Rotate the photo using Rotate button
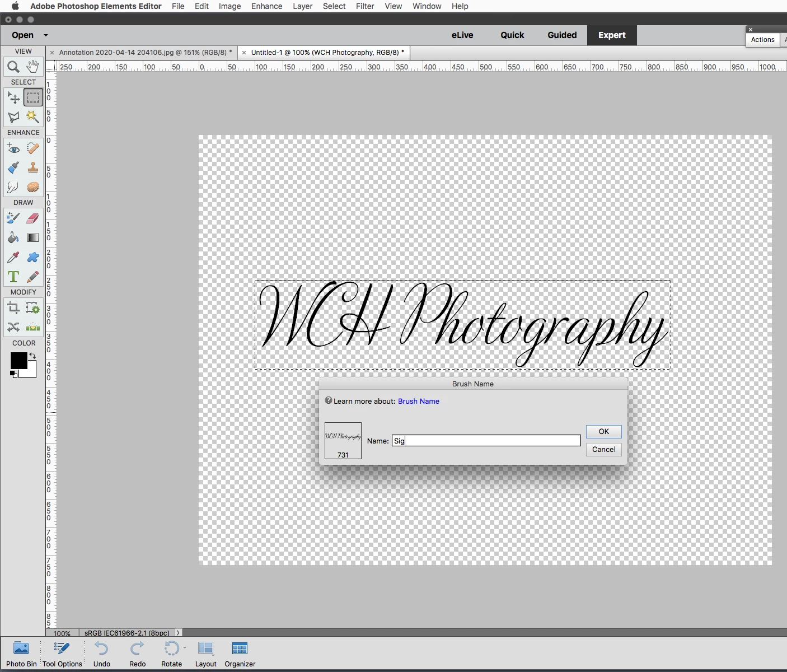787x672 pixels. 171,654
